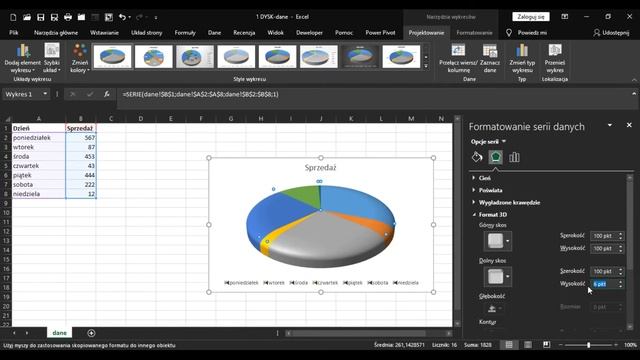Click the dane sheet tab

[59, 333]
